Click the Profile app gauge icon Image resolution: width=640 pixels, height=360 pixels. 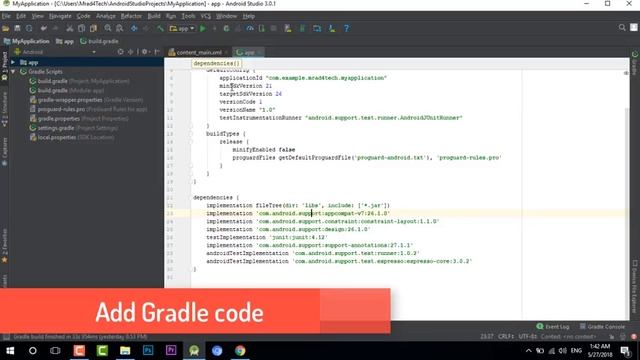pos(250,29)
